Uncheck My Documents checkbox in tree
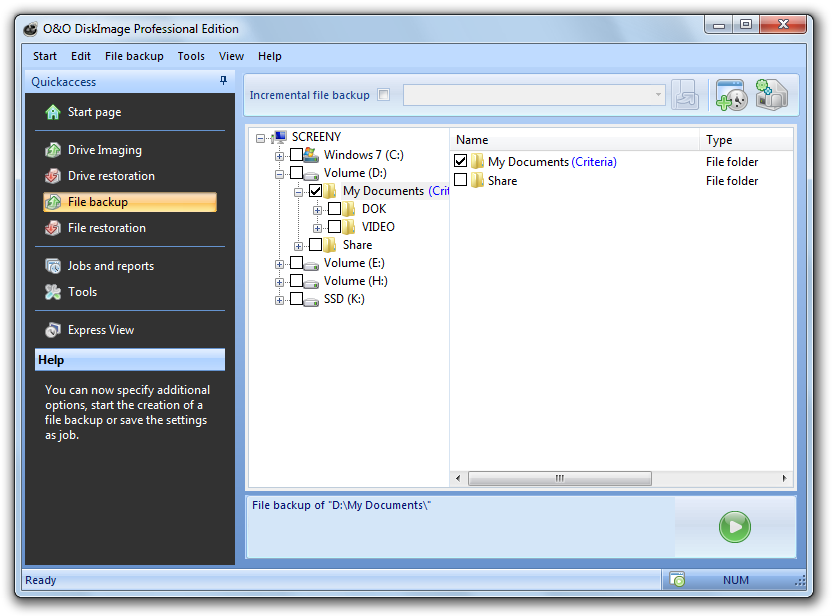The width and height of the screenshot is (832, 616). pos(316,190)
